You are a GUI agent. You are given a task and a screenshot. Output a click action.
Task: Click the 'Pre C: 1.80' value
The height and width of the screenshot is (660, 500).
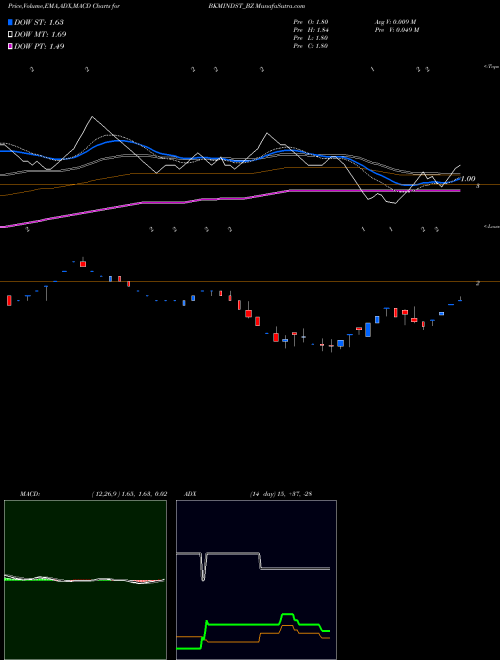(311, 46)
